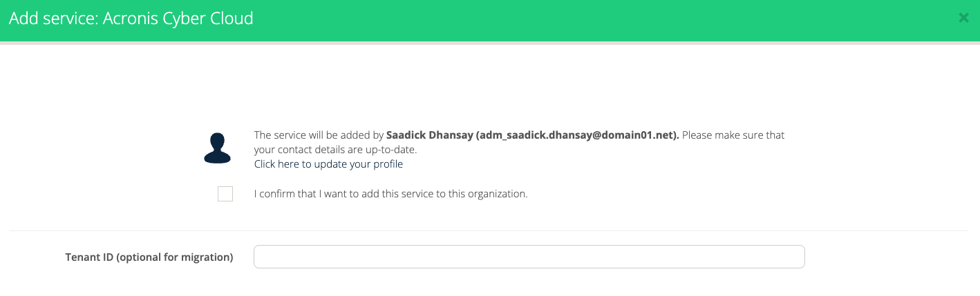Viewport: 980px width, 296px height.
Task: Click 'Please make sure that' sentence text
Action: 733,135
